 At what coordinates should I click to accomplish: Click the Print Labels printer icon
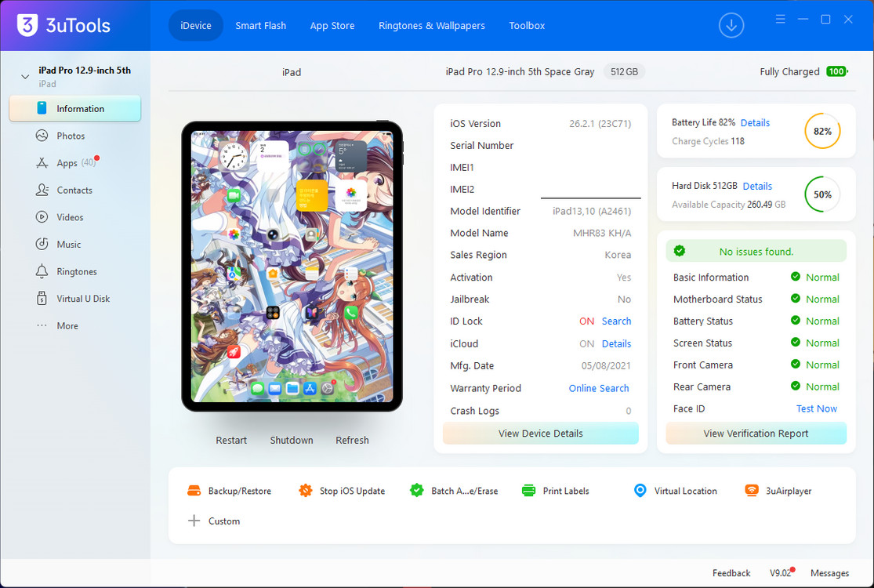click(528, 491)
